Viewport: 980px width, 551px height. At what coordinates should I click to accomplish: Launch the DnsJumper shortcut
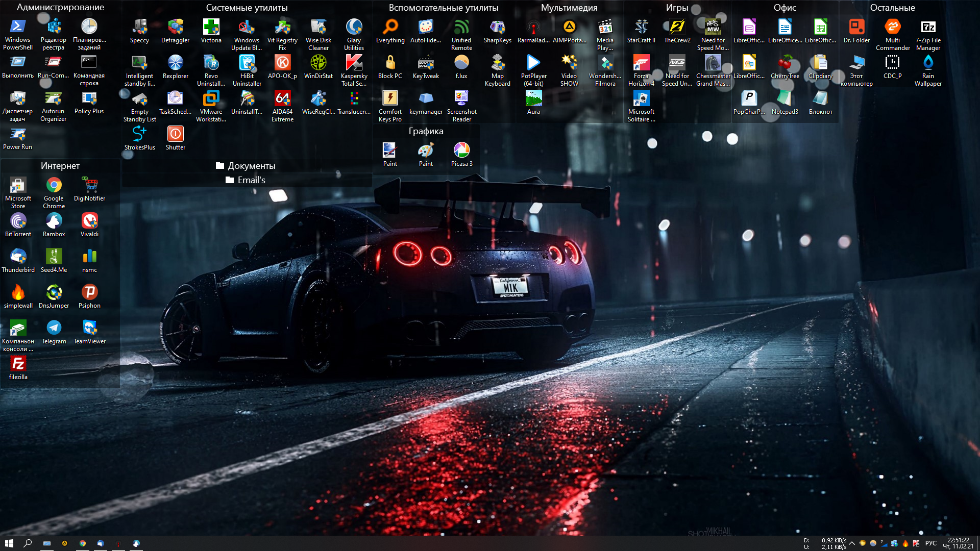point(54,296)
